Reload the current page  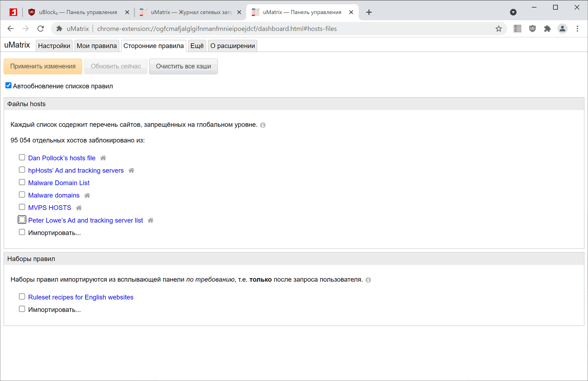[x=40, y=29]
